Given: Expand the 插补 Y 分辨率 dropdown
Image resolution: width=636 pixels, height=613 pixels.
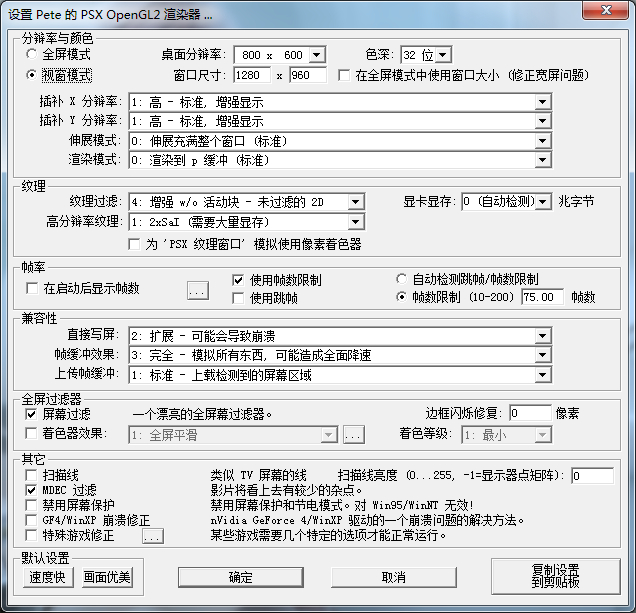Looking at the screenshot, I should click(x=340, y=121).
